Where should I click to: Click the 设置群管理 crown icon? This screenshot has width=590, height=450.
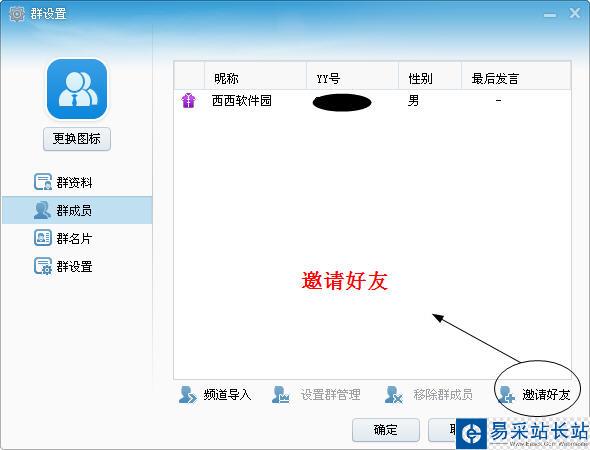pos(281,395)
